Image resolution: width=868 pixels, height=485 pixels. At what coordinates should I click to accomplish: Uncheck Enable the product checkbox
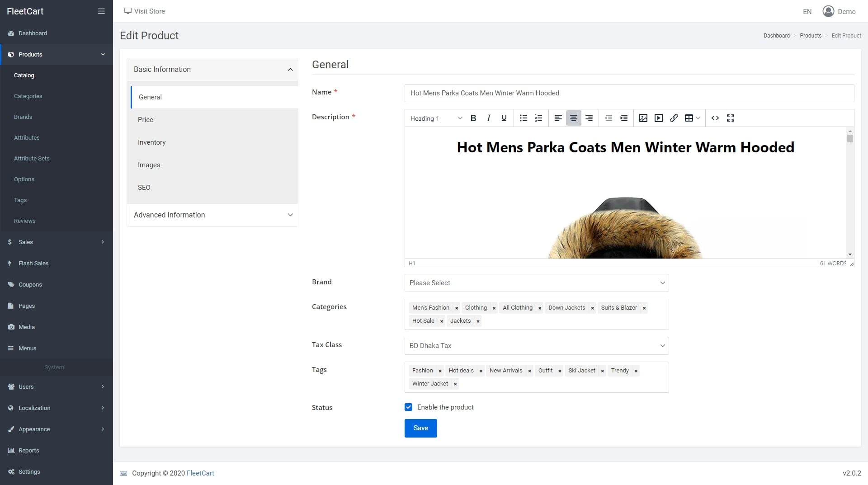click(409, 407)
